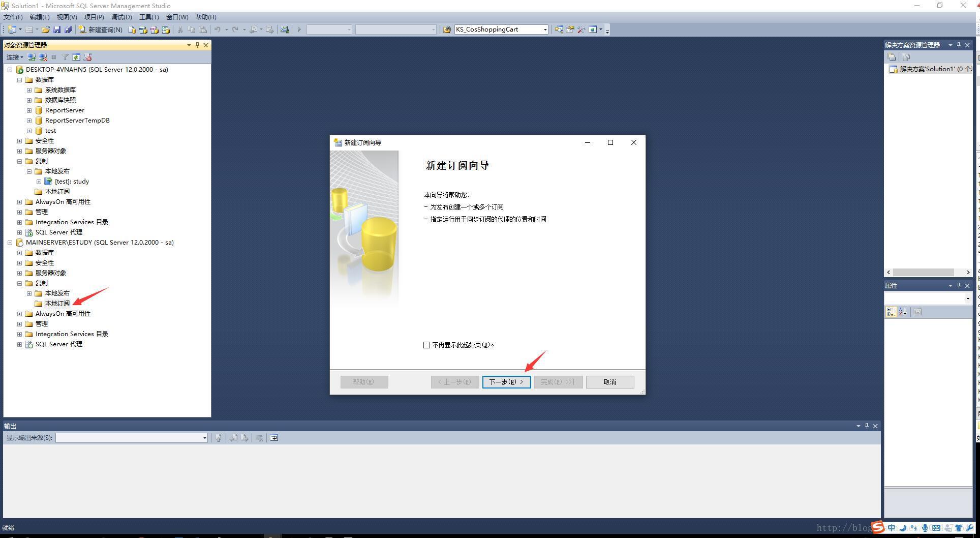Open the 视图(V) menu

coord(67,17)
